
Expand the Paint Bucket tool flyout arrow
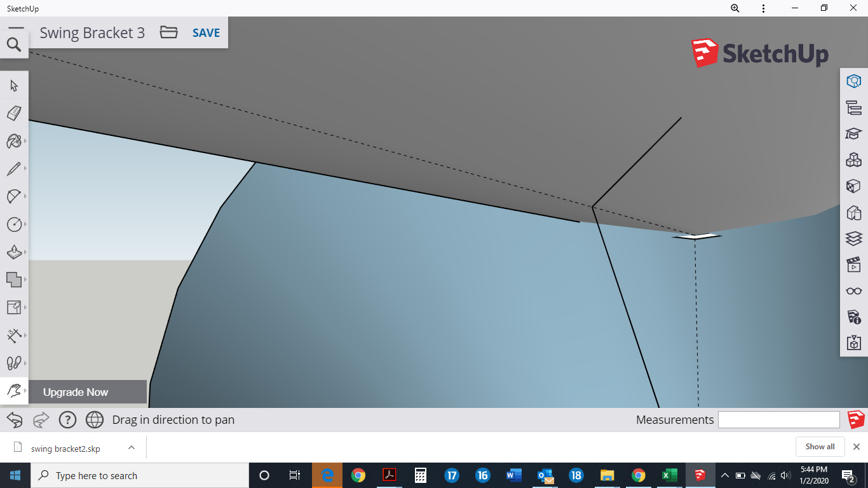pyautogui.click(x=25, y=141)
